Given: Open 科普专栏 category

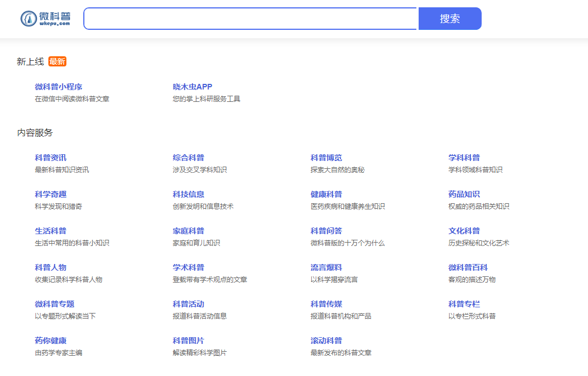Looking at the screenshot, I should click(464, 304).
